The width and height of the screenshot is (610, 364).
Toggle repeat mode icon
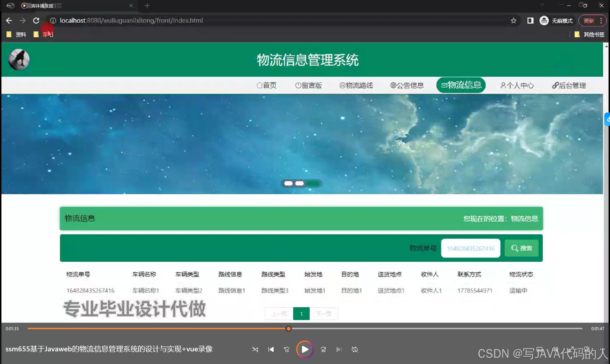[354, 349]
